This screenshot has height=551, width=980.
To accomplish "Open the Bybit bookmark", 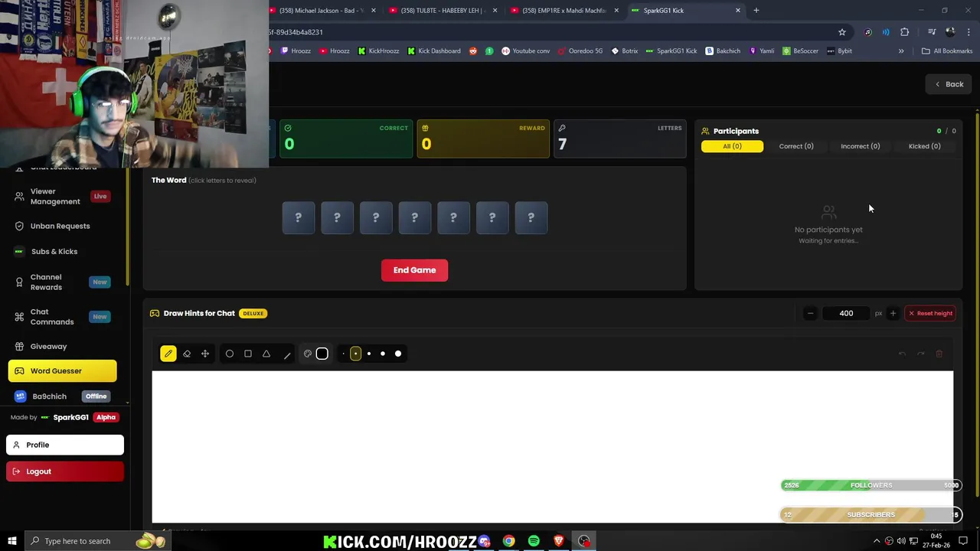I will point(839,51).
